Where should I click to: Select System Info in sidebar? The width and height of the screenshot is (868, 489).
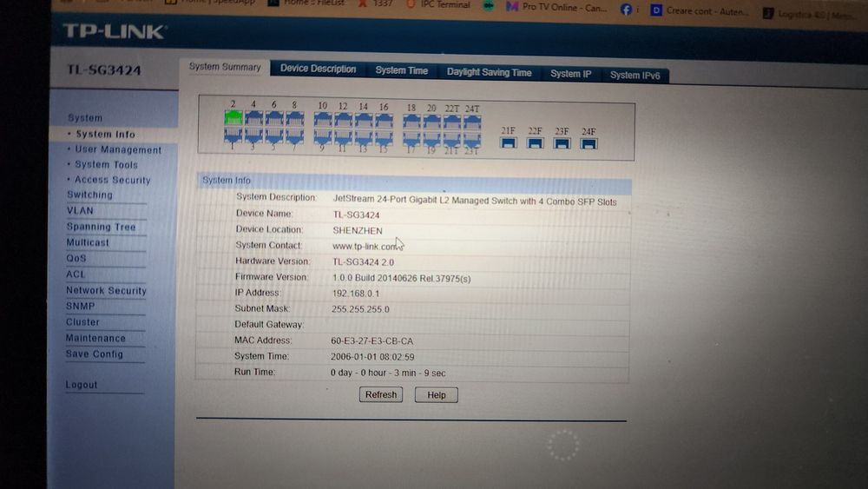[x=105, y=134]
